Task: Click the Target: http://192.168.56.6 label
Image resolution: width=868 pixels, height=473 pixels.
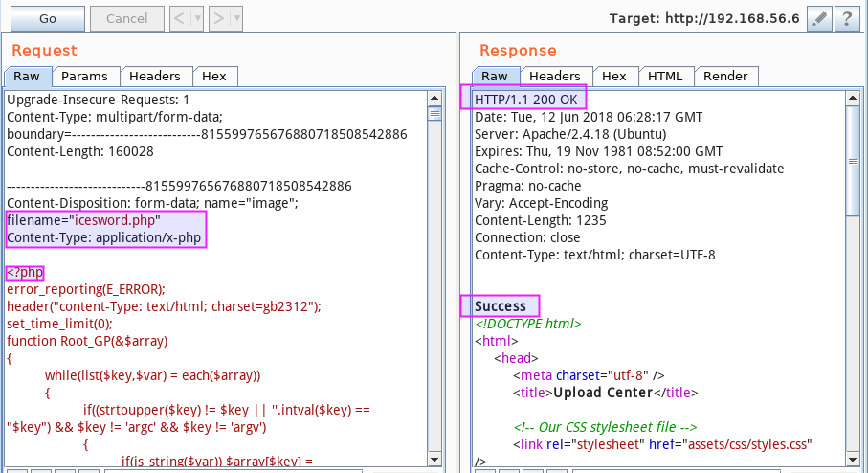Action: point(704,19)
